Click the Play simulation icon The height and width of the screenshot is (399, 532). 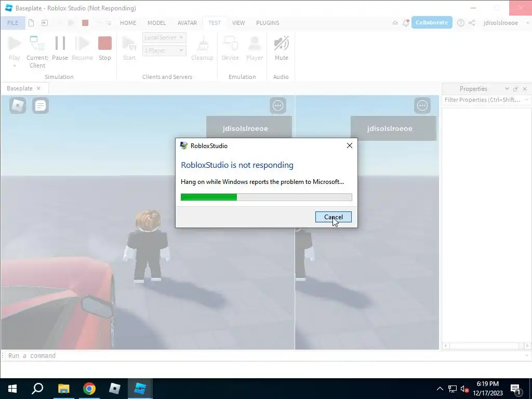(x=14, y=44)
